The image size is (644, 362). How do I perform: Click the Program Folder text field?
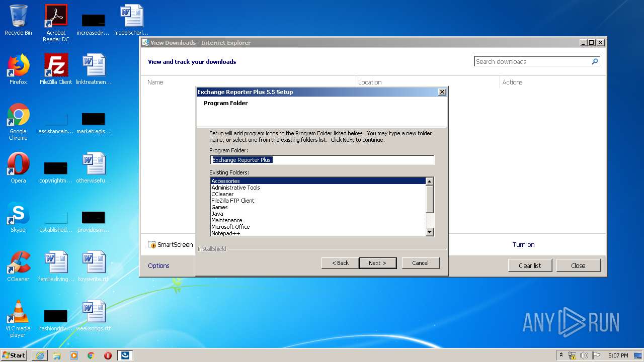click(322, 160)
